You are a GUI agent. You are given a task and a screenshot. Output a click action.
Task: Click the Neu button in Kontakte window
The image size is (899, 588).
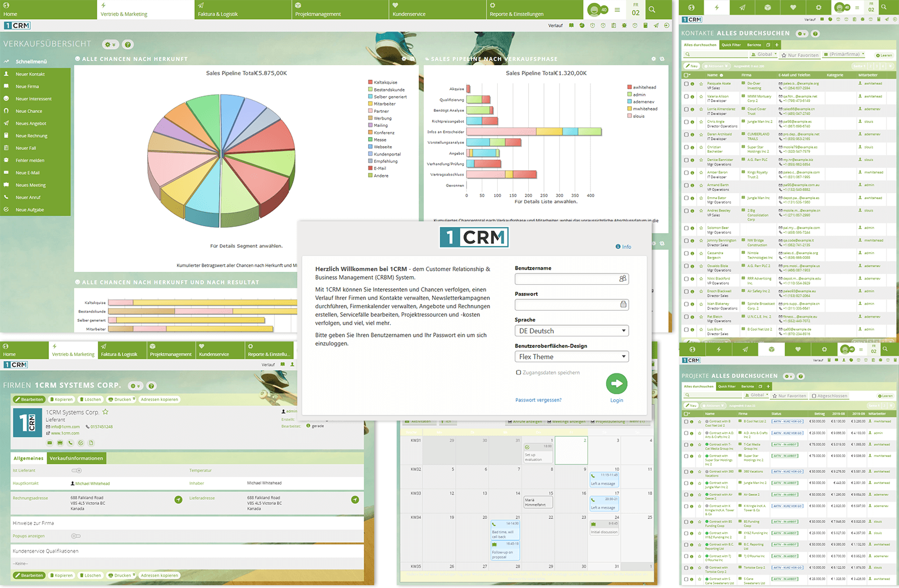[x=692, y=66]
